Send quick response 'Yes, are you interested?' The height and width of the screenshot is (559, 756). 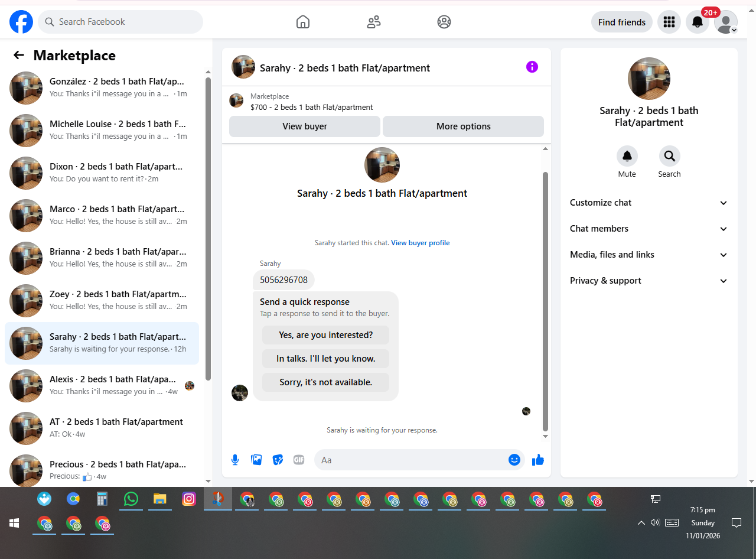[326, 335]
